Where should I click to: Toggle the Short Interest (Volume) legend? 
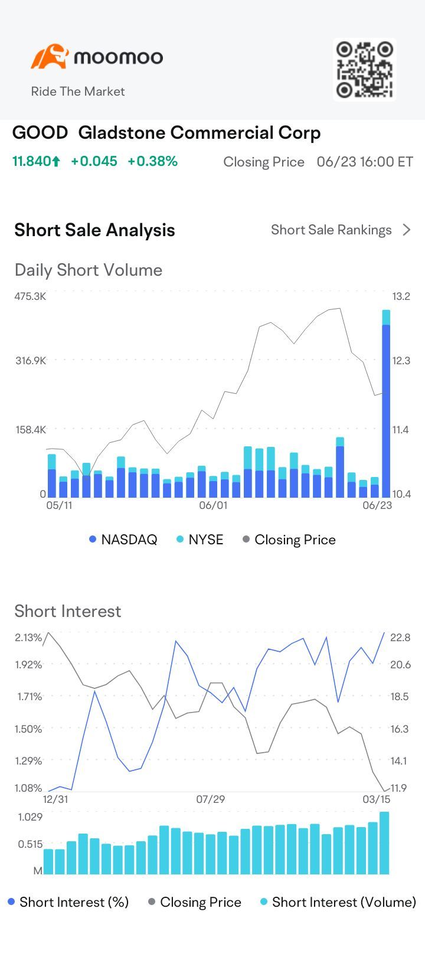[x=338, y=902]
